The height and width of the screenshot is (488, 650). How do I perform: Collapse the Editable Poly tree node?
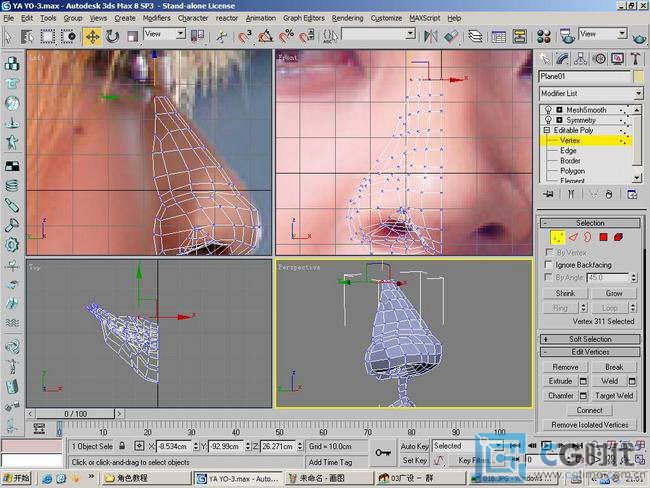547,130
